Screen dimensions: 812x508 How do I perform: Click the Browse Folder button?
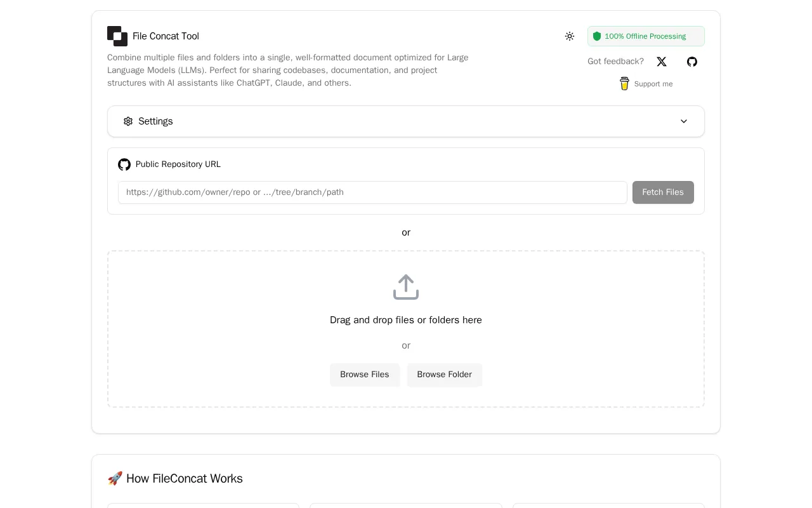click(x=444, y=375)
